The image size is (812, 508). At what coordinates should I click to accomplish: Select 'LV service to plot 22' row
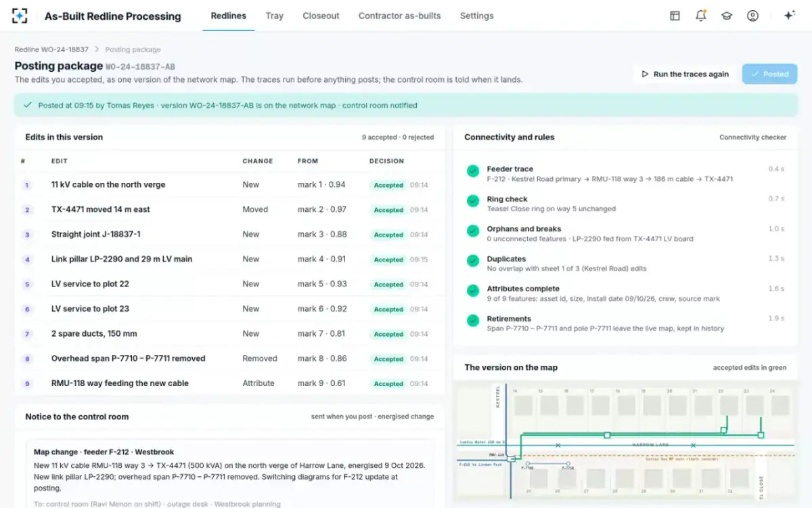point(229,284)
